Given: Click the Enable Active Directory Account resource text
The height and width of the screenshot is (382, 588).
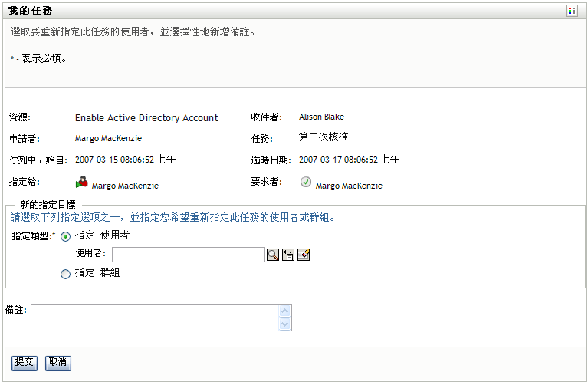Looking at the screenshot, I should (146, 118).
